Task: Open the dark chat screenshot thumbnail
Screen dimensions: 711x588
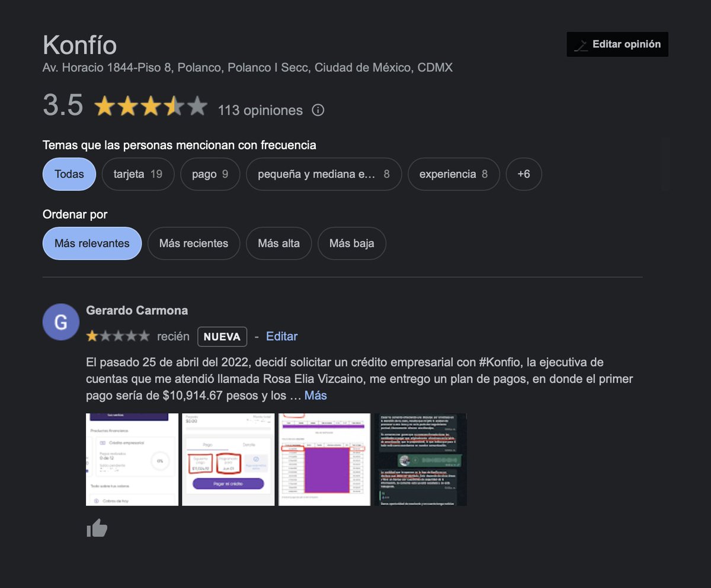Action: tap(421, 460)
